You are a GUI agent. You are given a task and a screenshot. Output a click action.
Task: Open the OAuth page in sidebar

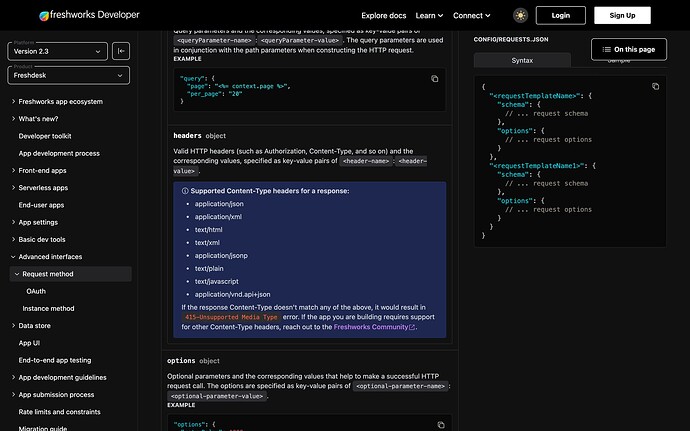coord(35,291)
